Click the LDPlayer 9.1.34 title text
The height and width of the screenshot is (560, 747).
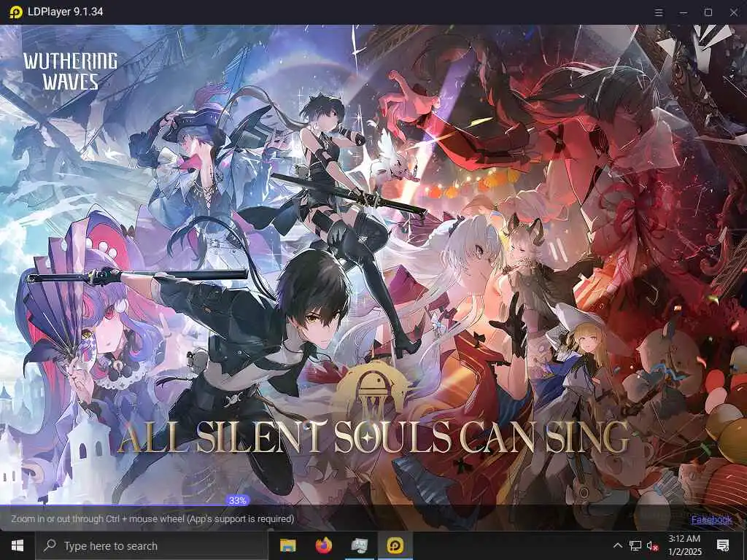(x=65, y=12)
